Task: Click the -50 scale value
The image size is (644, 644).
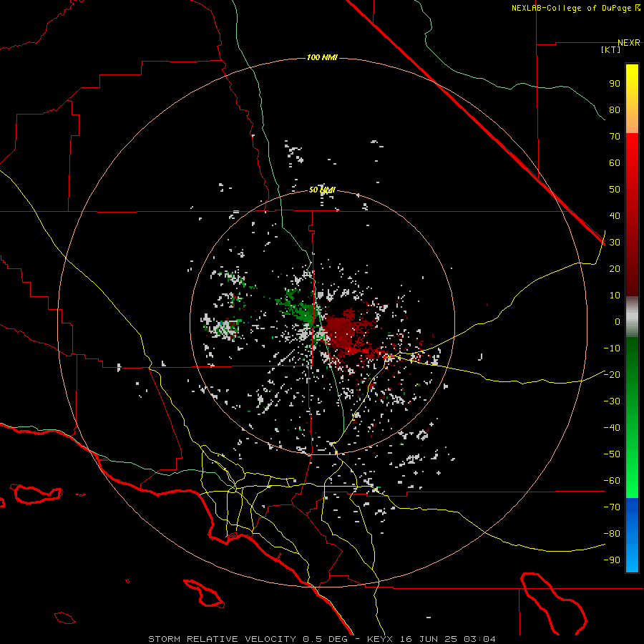Action: (612, 454)
